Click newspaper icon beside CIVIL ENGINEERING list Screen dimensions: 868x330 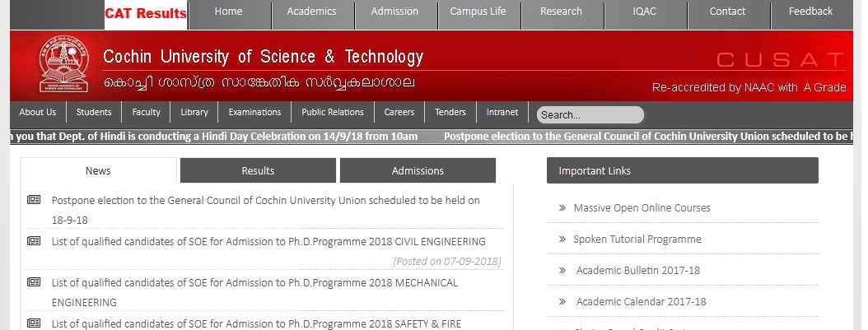coord(34,241)
